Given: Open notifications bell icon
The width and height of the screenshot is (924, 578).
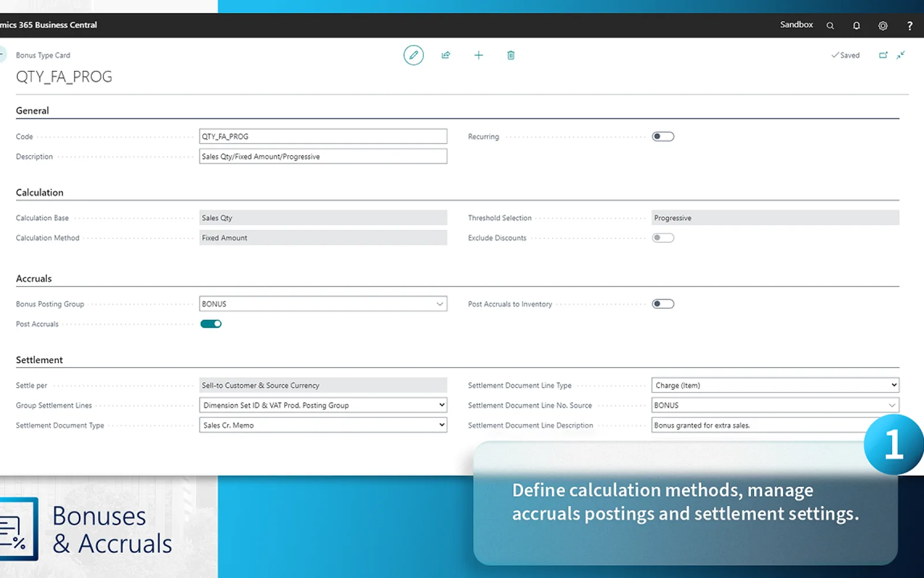Looking at the screenshot, I should tap(856, 25).
